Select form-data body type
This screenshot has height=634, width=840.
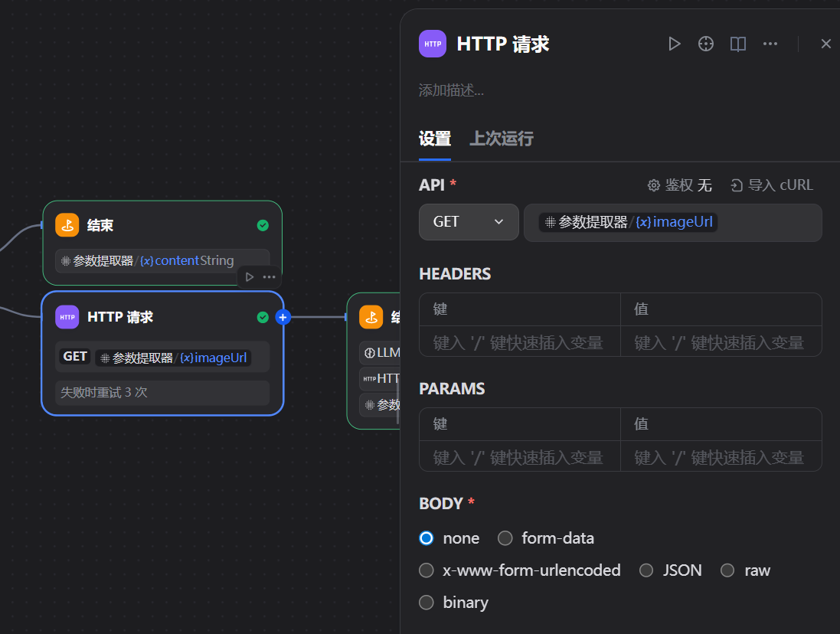(505, 538)
